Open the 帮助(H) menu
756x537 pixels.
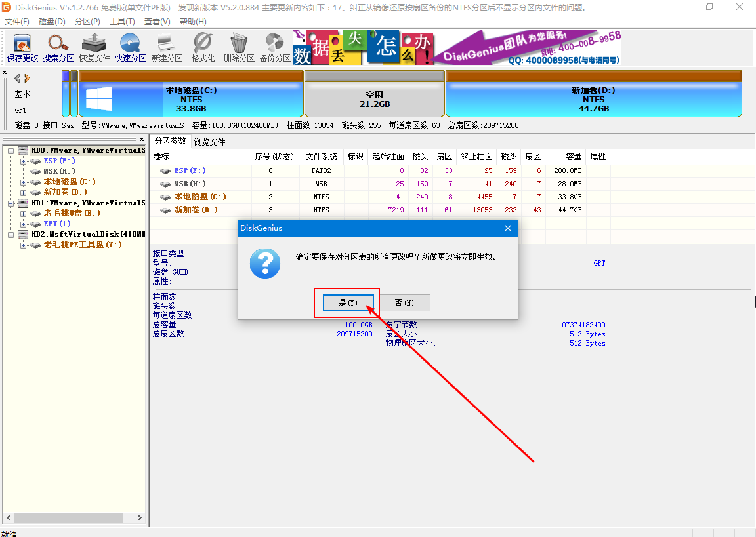193,22
